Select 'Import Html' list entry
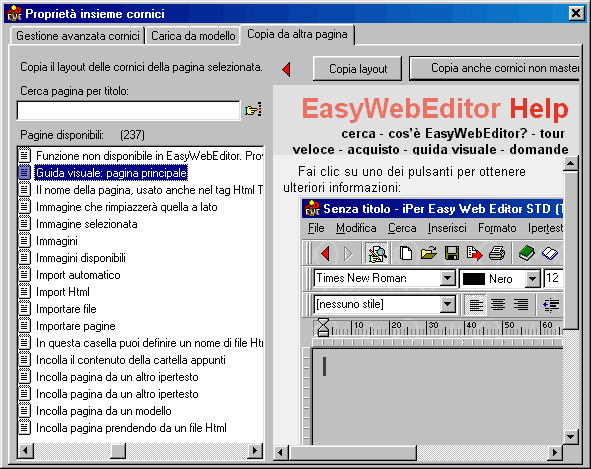591x469 pixels. click(63, 292)
